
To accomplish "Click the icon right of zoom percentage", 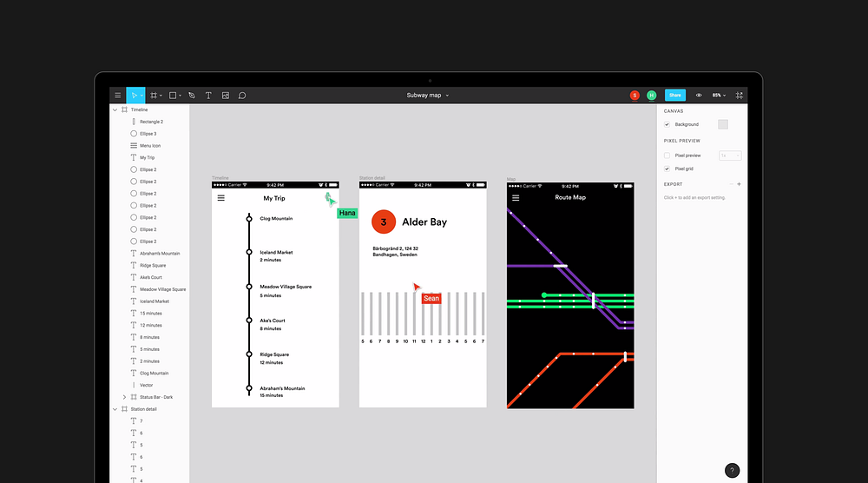I will [x=739, y=96].
